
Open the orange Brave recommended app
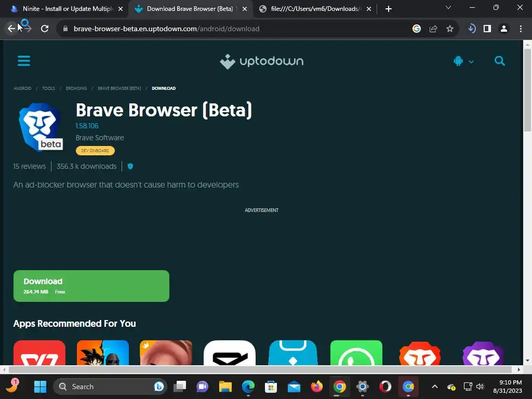pyautogui.click(x=420, y=353)
